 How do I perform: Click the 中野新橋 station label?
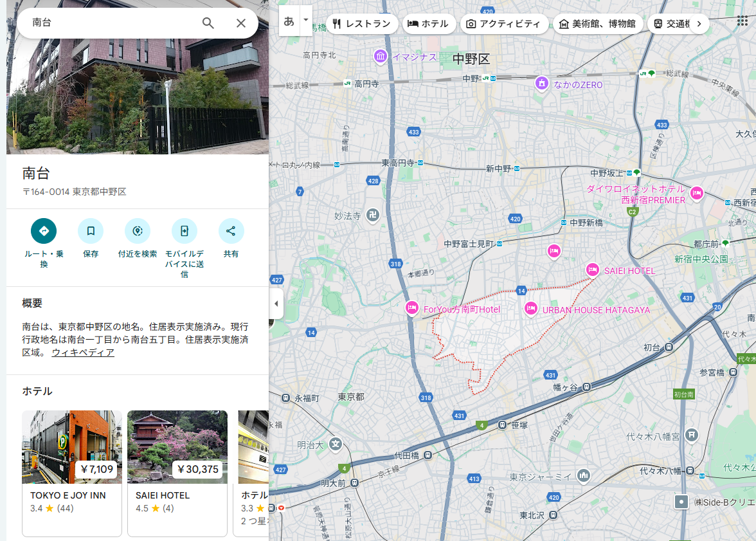tap(586, 223)
